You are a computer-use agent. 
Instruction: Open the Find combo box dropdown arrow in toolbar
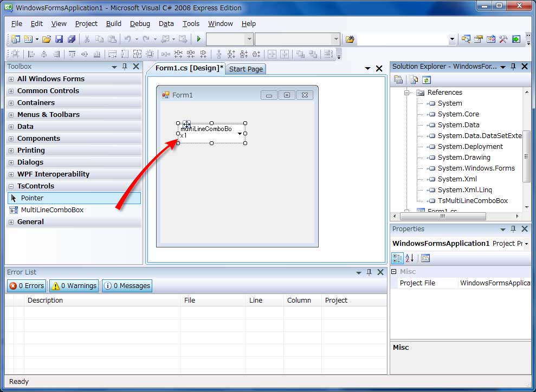click(452, 40)
